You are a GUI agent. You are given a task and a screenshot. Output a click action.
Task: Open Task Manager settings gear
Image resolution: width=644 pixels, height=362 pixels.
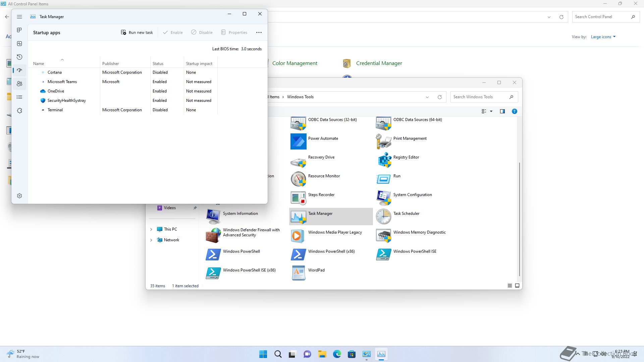[19, 196]
